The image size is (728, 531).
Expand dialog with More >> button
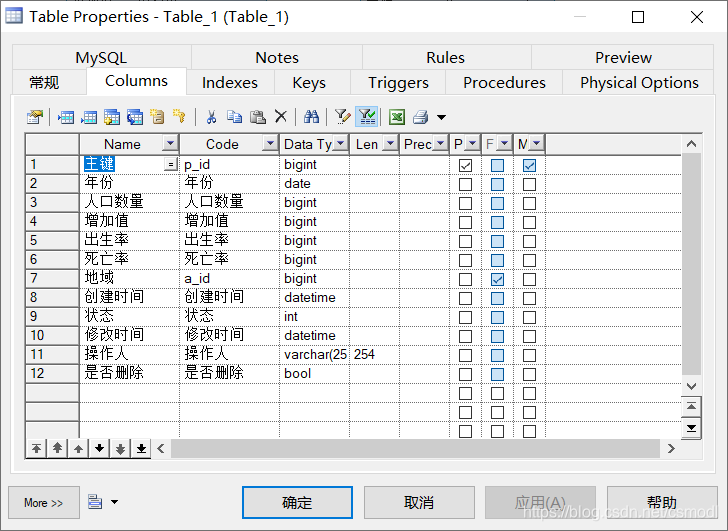[x=44, y=502]
